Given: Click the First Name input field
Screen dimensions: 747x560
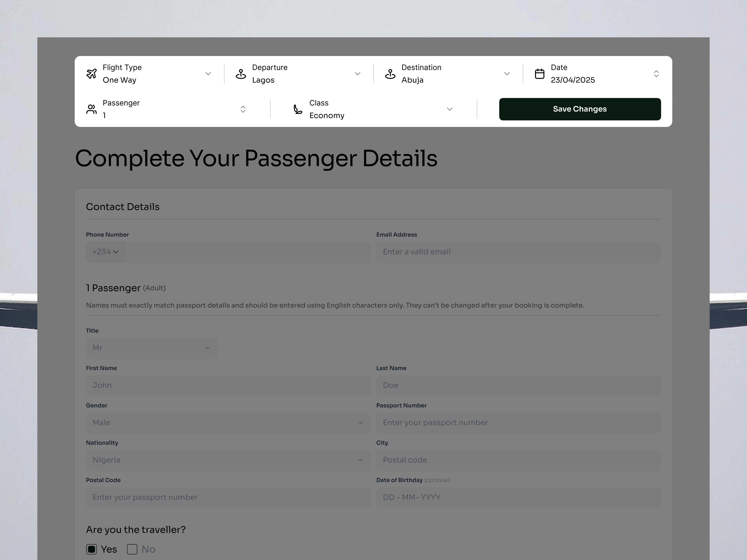Looking at the screenshot, I should (x=228, y=385).
